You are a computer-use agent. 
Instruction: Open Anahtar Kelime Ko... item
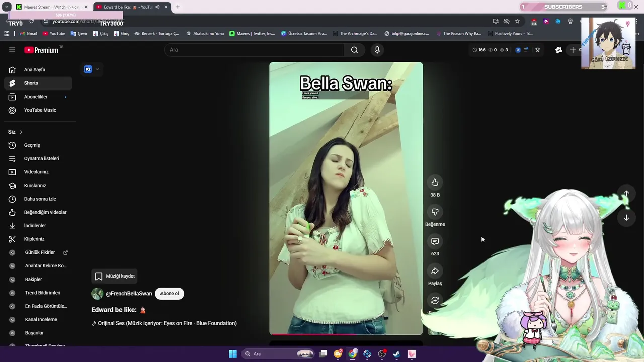pyautogui.click(x=38, y=266)
